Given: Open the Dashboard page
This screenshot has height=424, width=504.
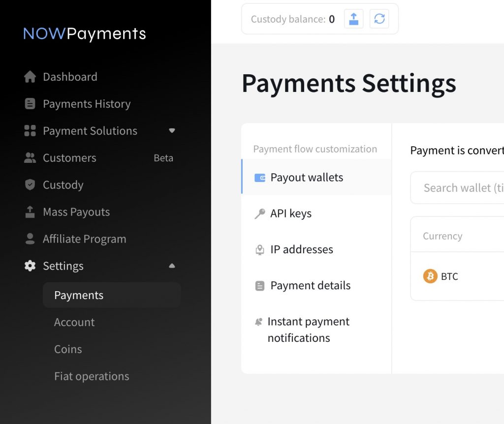Looking at the screenshot, I should pyautogui.click(x=70, y=77).
